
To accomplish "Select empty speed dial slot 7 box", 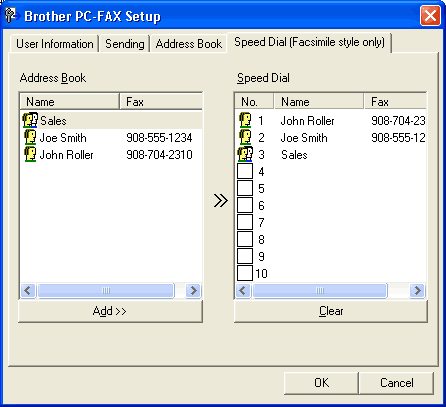I will (x=245, y=222).
